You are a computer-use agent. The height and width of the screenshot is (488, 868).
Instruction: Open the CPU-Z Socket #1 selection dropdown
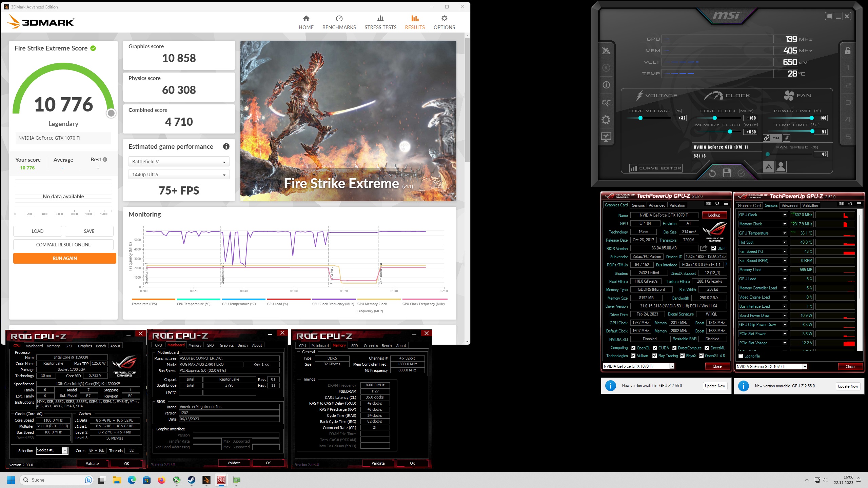[52, 450]
